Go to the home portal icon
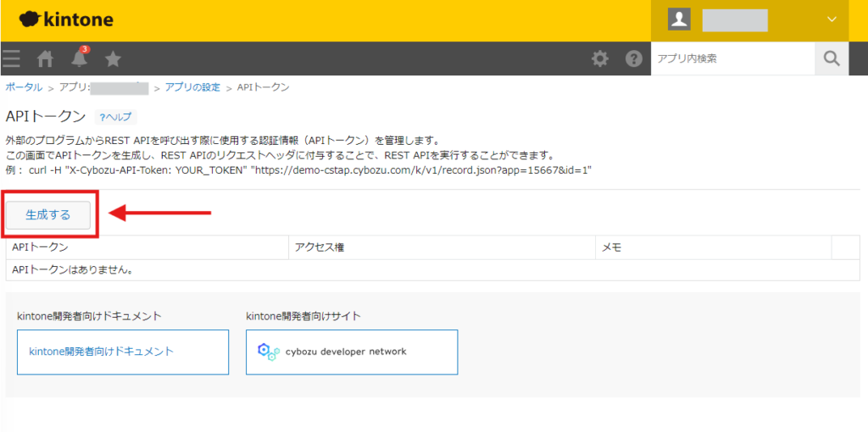The width and height of the screenshot is (868, 432). [x=45, y=58]
